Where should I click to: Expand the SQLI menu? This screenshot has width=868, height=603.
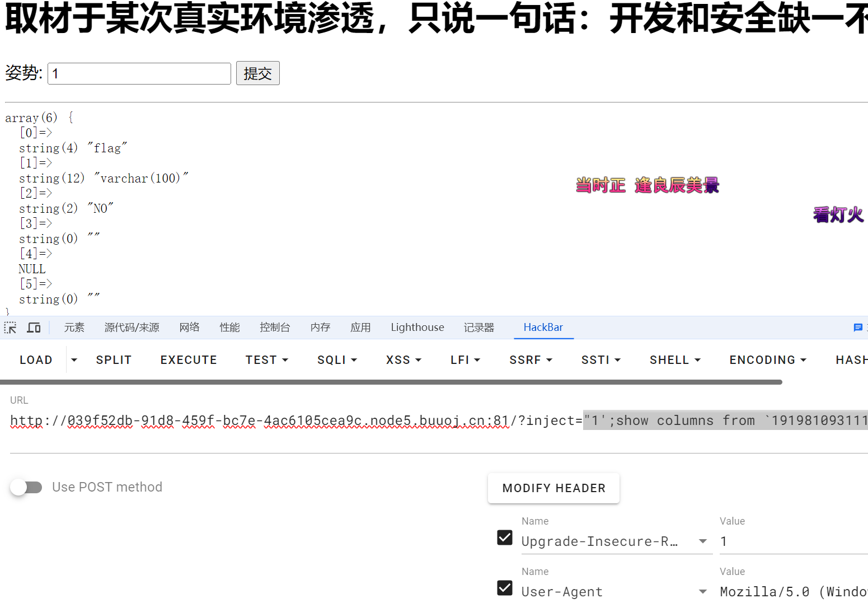[x=337, y=360]
